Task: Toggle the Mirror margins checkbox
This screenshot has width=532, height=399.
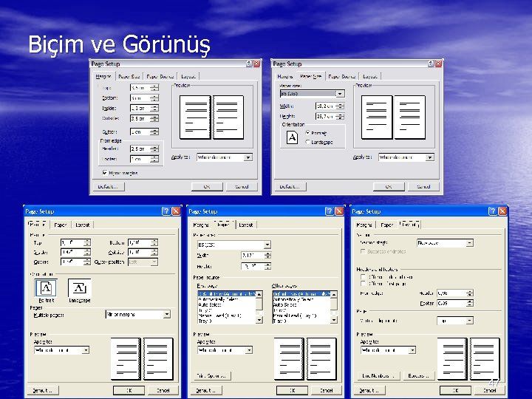Action: [x=105, y=173]
